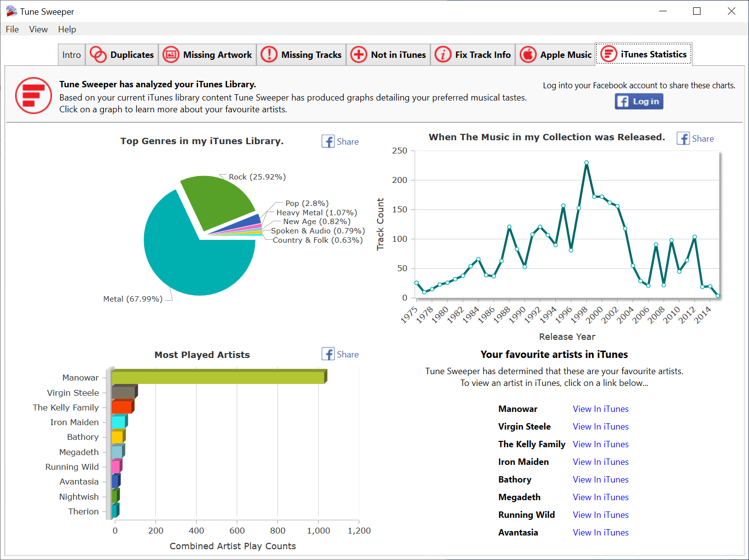Click the Nightwish artist label
The height and width of the screenshot is (560, 749).
coord(79,497)
